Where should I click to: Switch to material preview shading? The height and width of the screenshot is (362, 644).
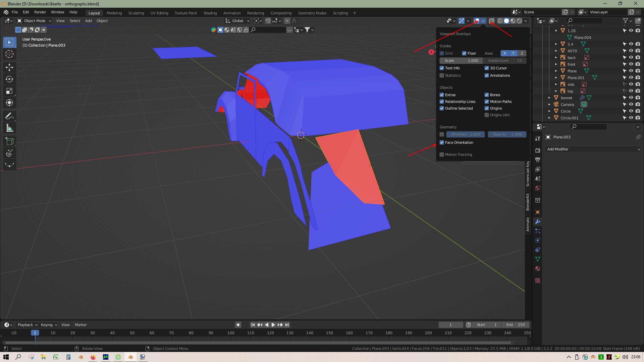(x=513, y=21)
